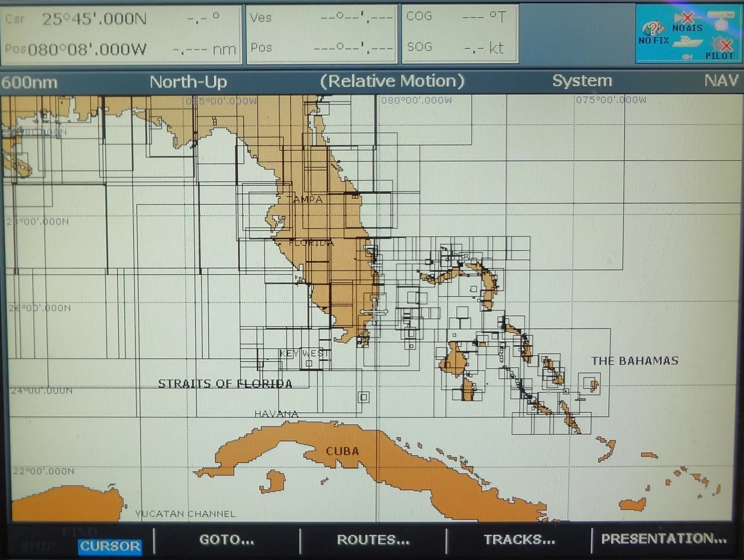Toggle the Relative Motion display mode
The height and width of the screenshot is (560, 744).
click(x=393, y=81)
